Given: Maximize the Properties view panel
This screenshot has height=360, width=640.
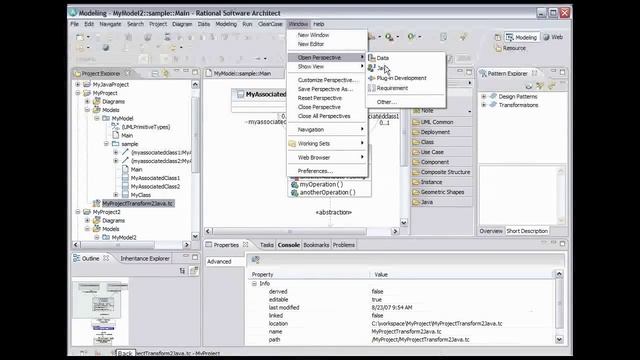Looking at the screenshot, I should 562,244.
